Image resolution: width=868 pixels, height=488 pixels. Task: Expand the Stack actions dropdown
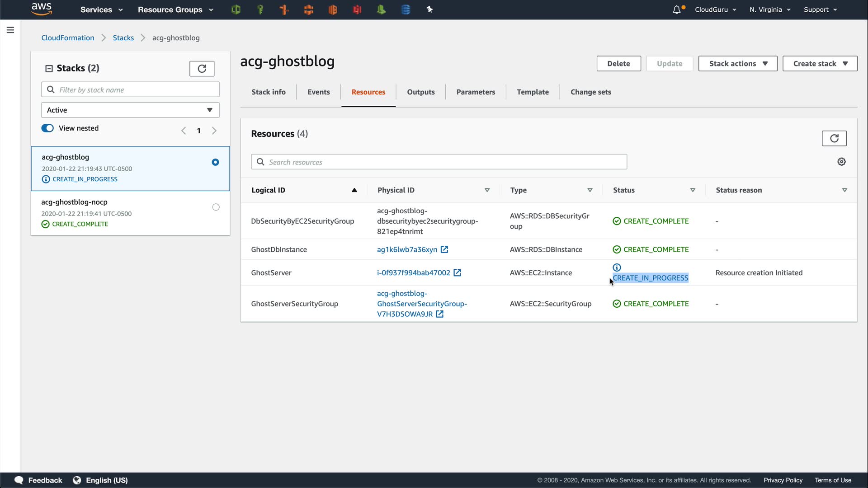coord(737,64)
